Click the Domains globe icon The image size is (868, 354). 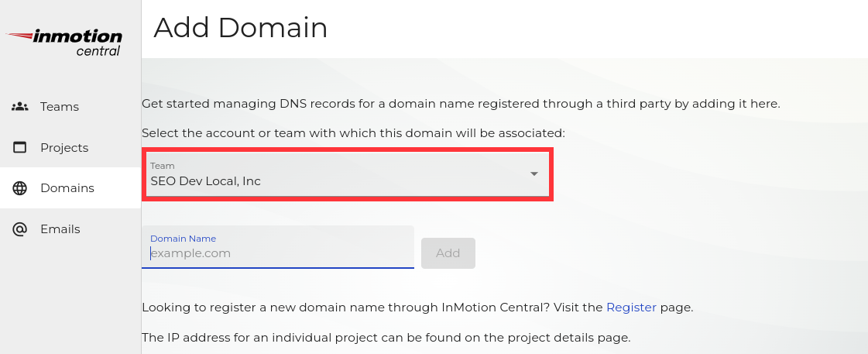tap(20, 188)
